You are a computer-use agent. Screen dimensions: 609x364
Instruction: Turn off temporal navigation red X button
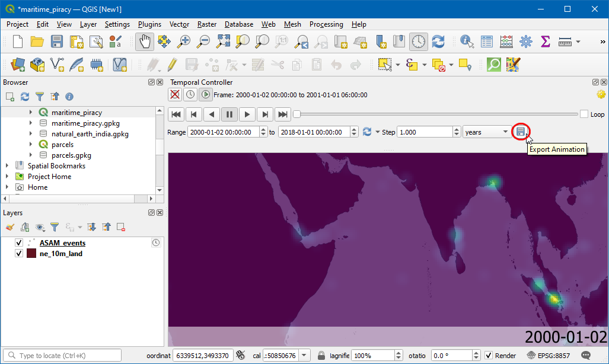click(x=175, y=94)
